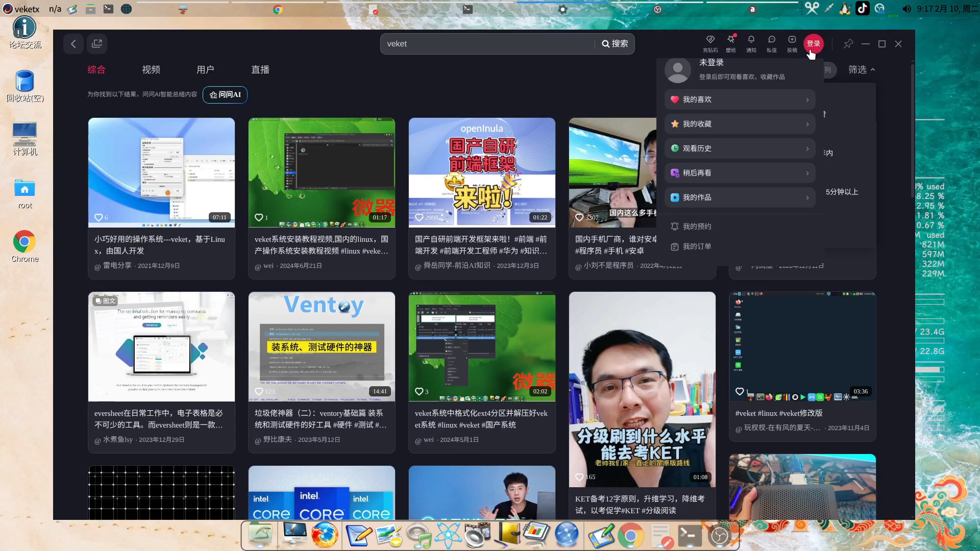
Task: Like the veket系统安装教程 video heart
Action: 259,217
